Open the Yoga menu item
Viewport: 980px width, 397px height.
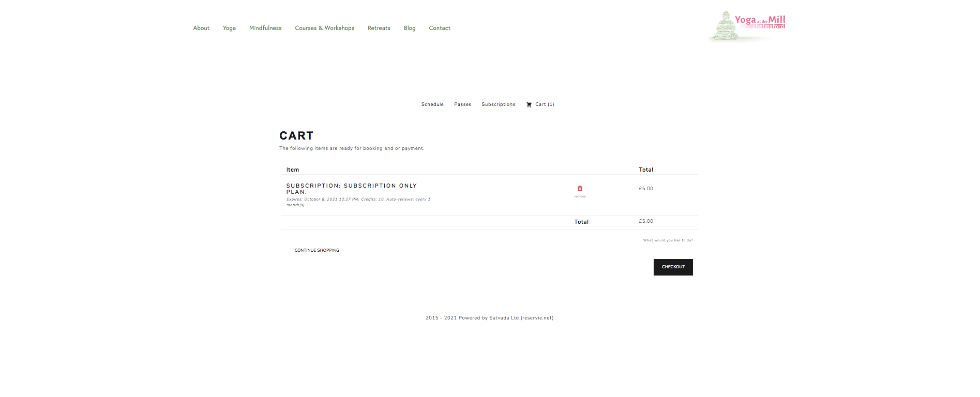[x=229, y=28]
